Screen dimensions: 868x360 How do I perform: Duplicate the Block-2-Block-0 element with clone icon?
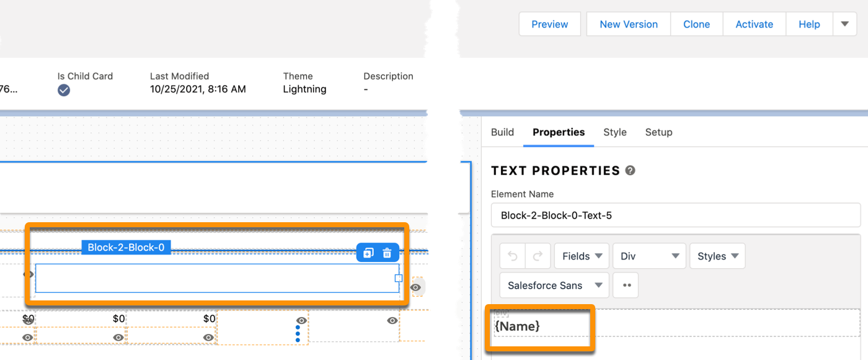pos(368,253)
